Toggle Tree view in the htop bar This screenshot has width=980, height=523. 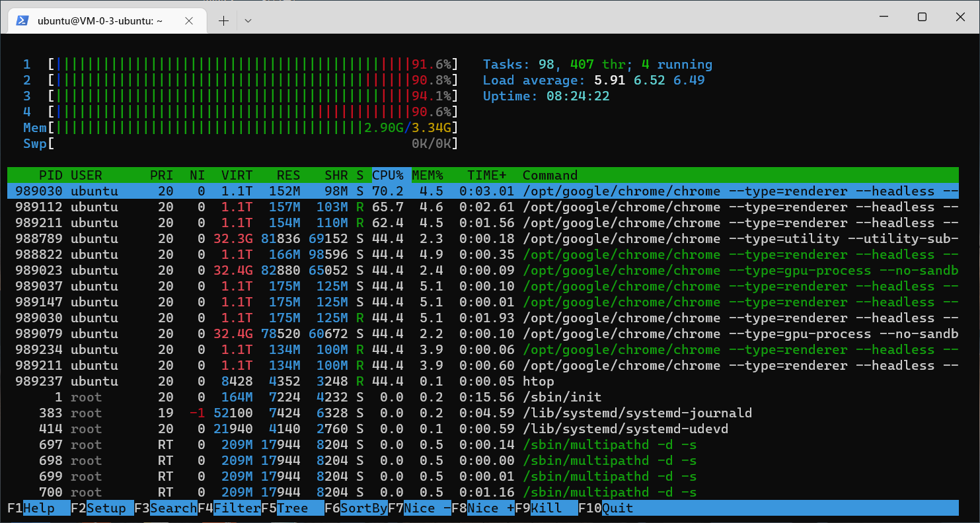293,508
